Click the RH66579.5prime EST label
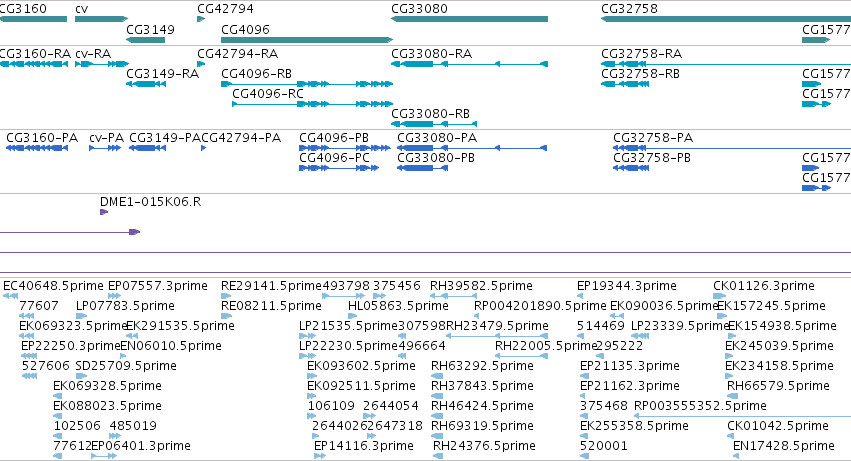This screenshot has height=461, width=851. 778,387
